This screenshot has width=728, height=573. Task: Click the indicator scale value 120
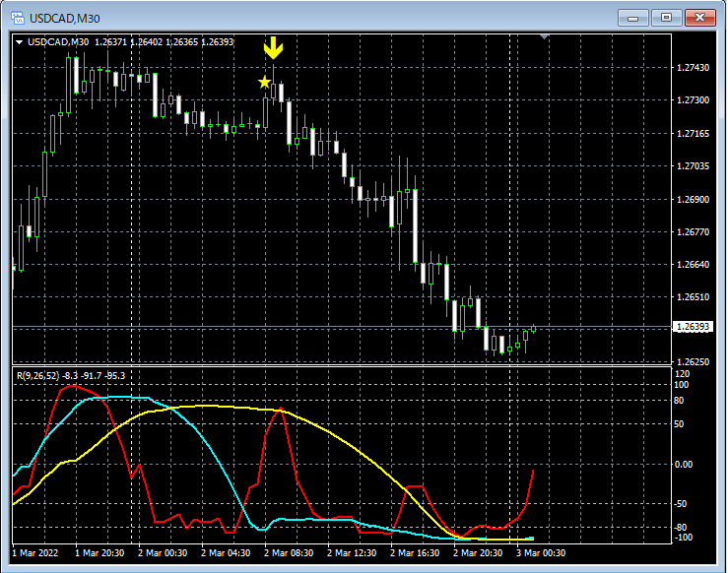coord(682,374)
